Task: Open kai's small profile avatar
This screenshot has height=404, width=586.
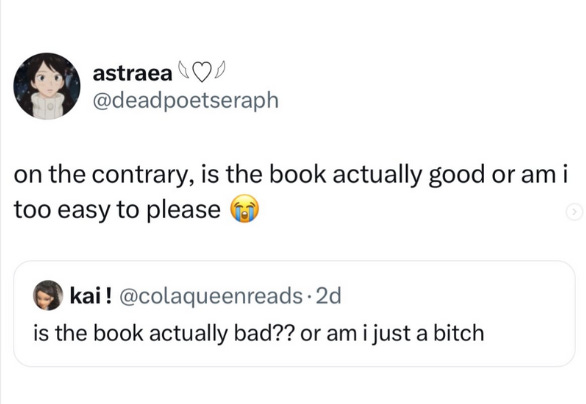Action: (48, 295)
